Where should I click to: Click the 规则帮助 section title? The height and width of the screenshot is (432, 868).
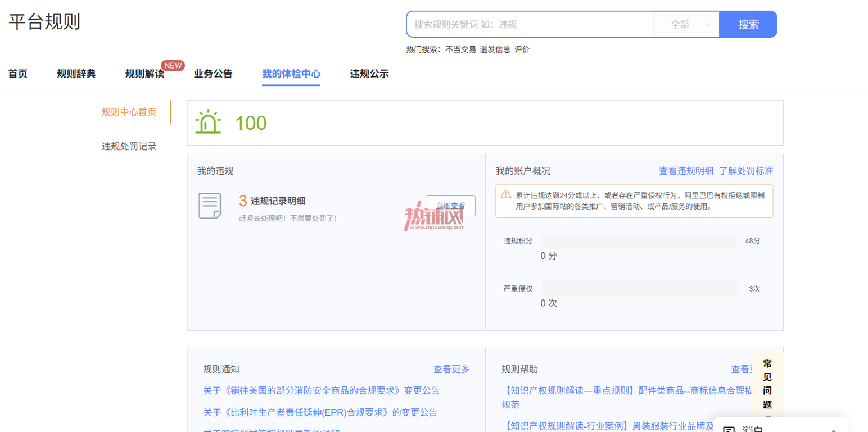[x=519, y=369]
